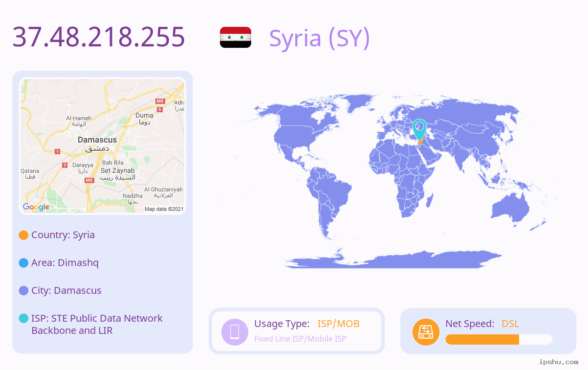Click the IP address 37.48.218.255 heading
This screenshot has width=588, height=370.
tap(99, 37)
